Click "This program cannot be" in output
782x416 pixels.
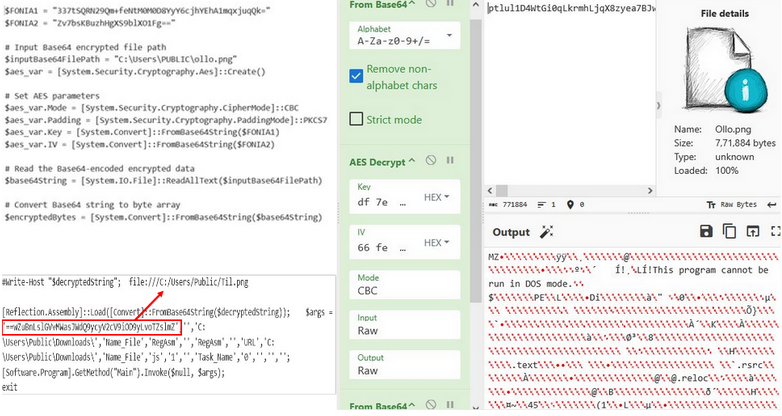[710, 270]
